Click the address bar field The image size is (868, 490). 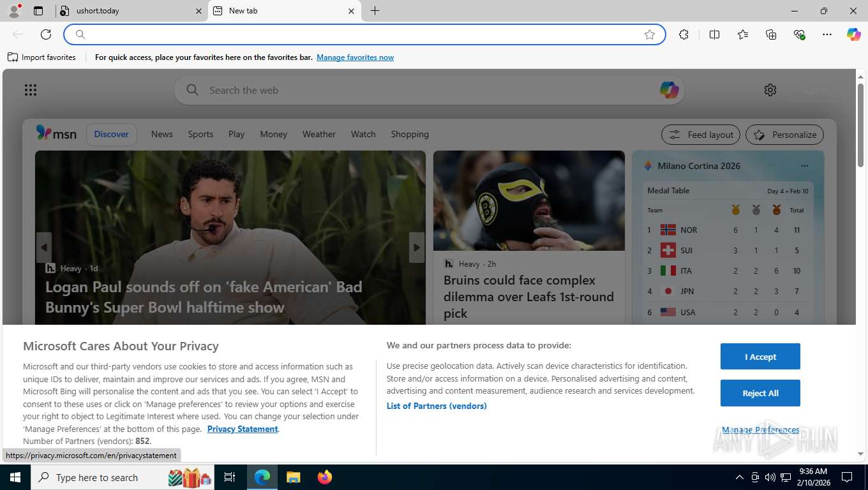[364, 34]
